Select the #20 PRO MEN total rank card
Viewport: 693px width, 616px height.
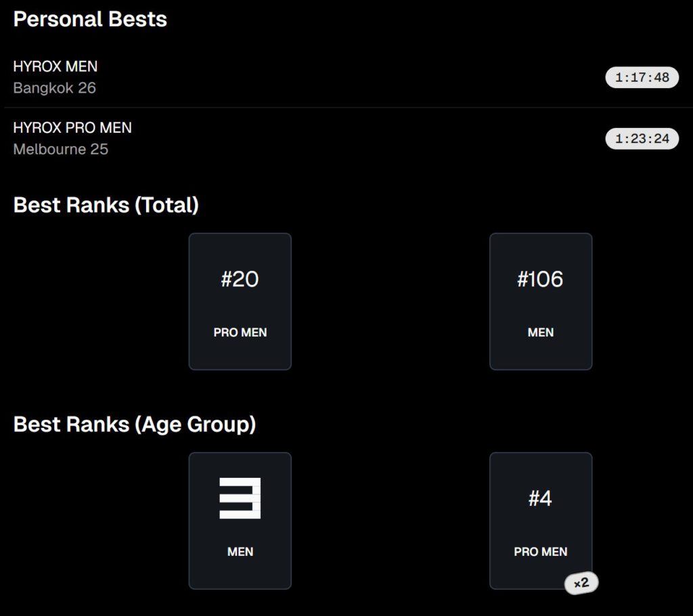click(x=240, y=302)
